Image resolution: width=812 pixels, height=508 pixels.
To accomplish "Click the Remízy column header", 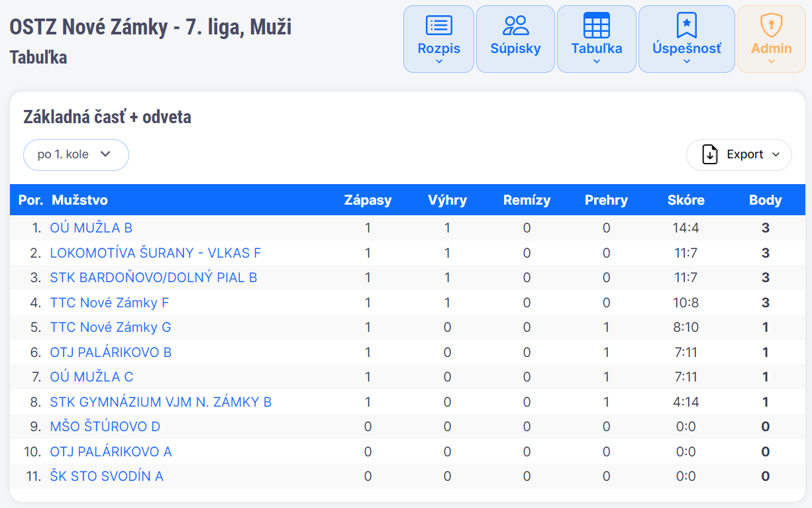I will (527, 200).
